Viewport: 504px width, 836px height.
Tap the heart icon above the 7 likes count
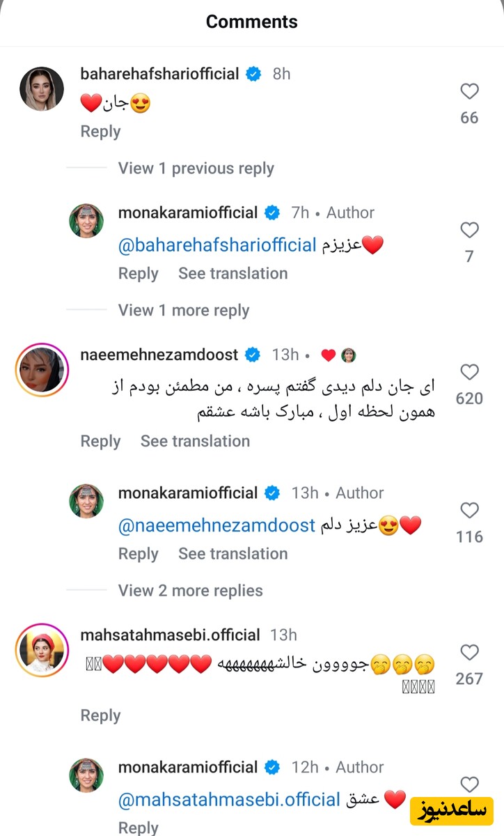(x=469, y=230)
